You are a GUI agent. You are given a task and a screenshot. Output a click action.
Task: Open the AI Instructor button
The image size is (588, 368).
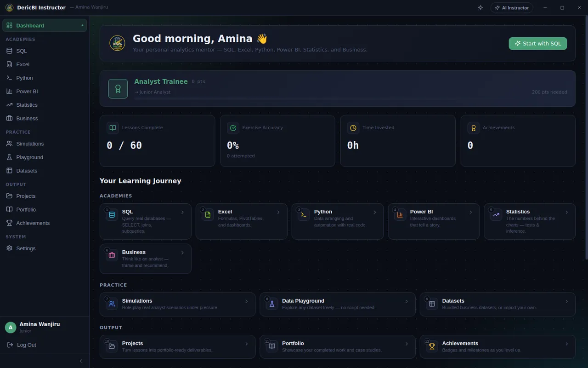click(x=512, y=7)
